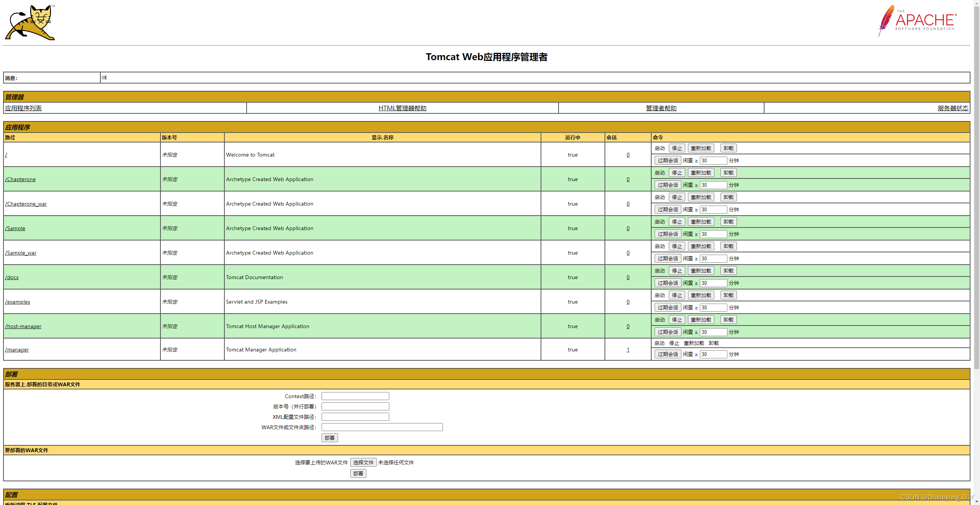Focus the XML配置文件路径 input field
Image resolution: width=980 pixels, height=505 pixels.
tap(355, 417)
